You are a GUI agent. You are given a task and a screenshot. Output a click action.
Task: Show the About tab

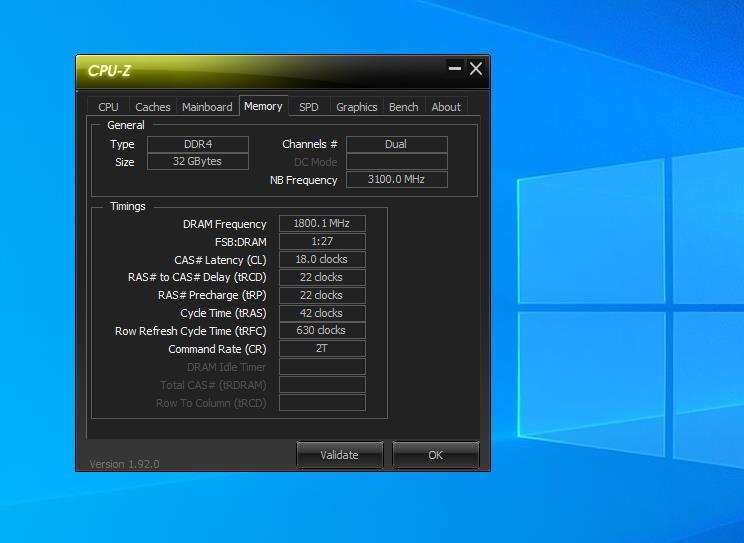pos(446,107)
